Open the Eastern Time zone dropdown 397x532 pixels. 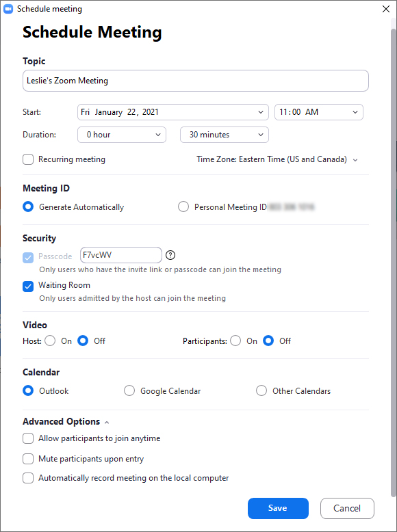[277, 159]
